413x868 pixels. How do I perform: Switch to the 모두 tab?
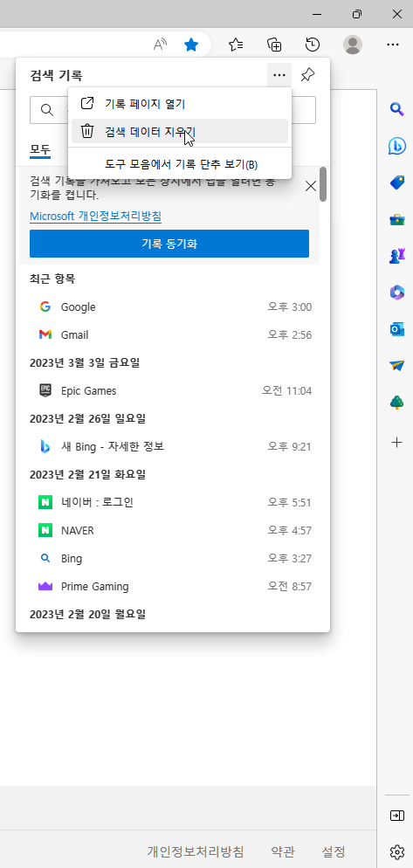click(x=40, y=149)
